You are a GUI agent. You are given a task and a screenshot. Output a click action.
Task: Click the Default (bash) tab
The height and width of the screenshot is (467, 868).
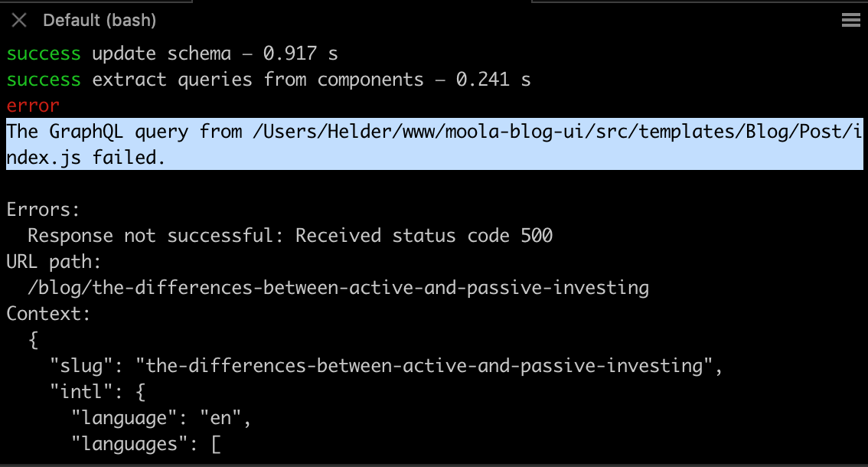point(100,21)
